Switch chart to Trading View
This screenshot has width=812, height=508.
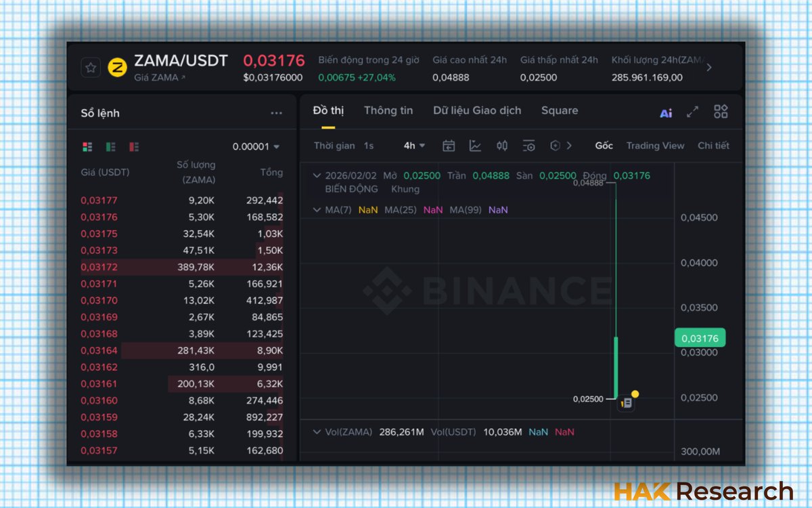(x=655, y=146)
